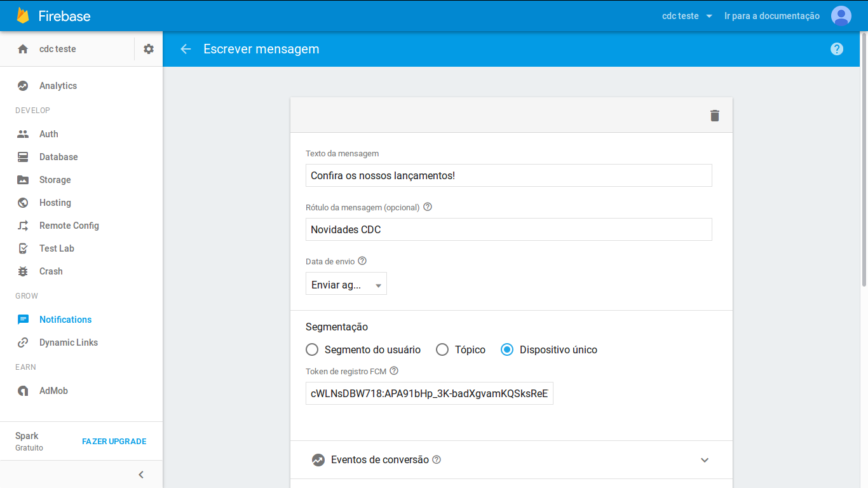This screenshot has height=488, width=868.
Task: Click the home icon beside cdc teste
Action: [x=23, y=49]
